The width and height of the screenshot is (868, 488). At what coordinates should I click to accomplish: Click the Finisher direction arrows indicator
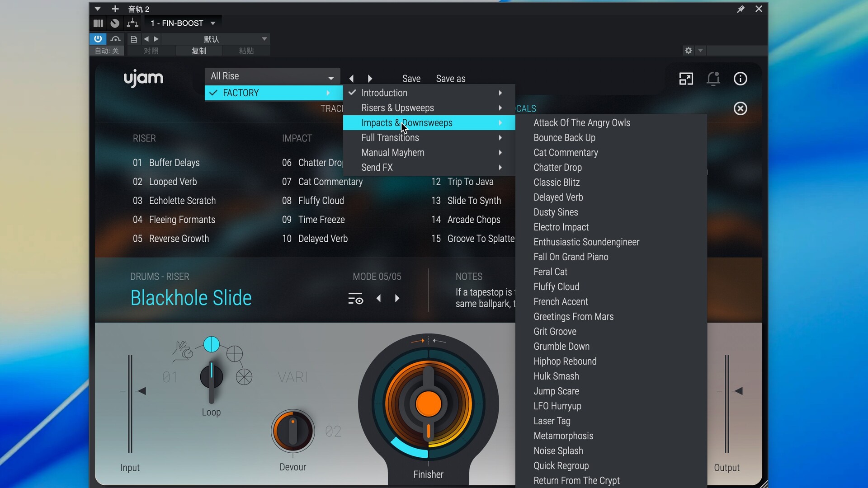pyautogui.click(x=428, y=341)
